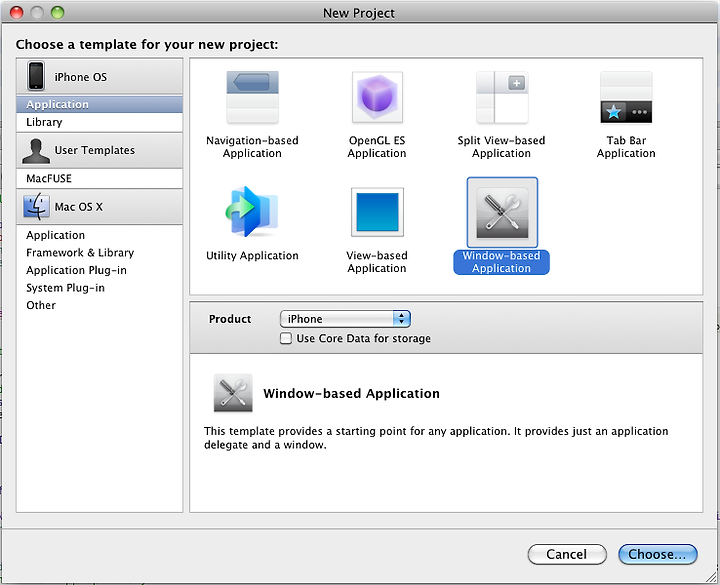Click the window resize grip corner

[712, 577]
